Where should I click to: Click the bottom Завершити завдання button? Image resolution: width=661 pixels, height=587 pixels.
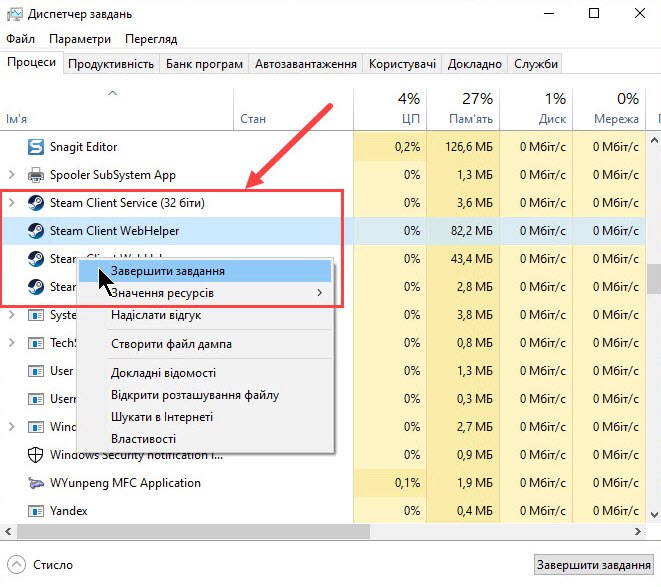[594, 565]
